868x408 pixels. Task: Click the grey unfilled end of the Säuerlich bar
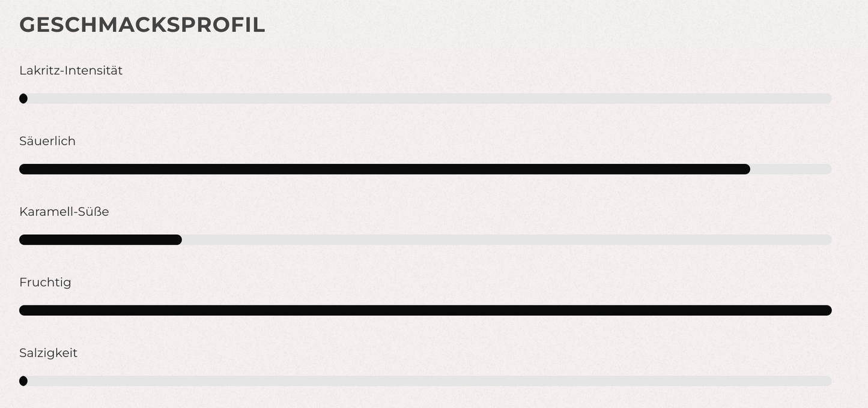pos(792,169)
